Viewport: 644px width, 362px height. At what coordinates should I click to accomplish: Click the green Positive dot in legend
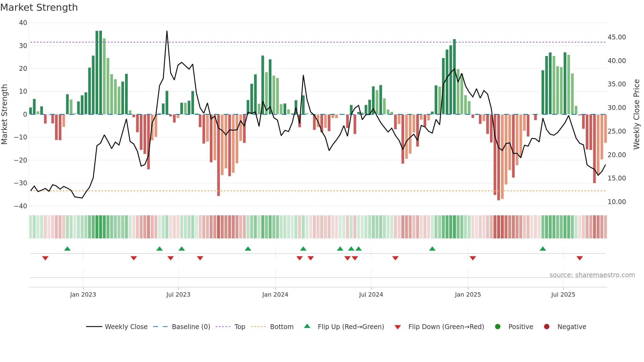(x=498, y=327)
